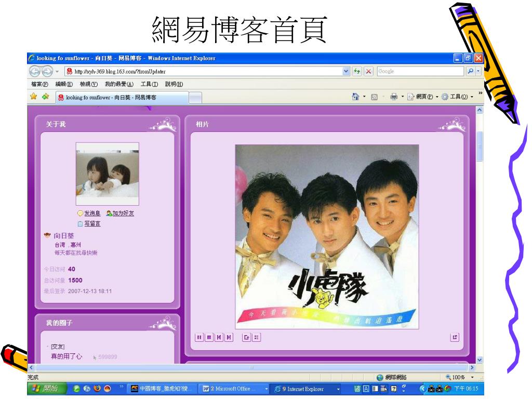Image resolution: width=532 pixels, height=399 pixels.
Task: Click the horizontal scrollbar right arrow
Action: (x=472, y=367)
